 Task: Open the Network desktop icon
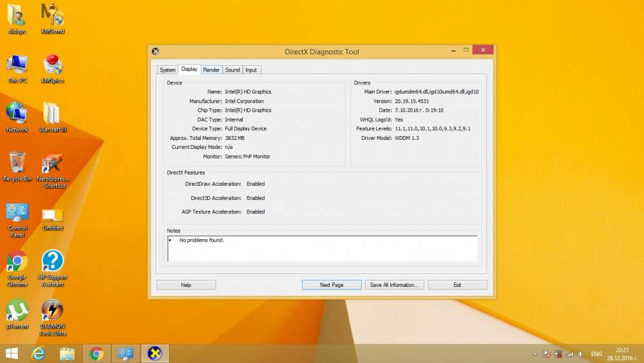17,117
